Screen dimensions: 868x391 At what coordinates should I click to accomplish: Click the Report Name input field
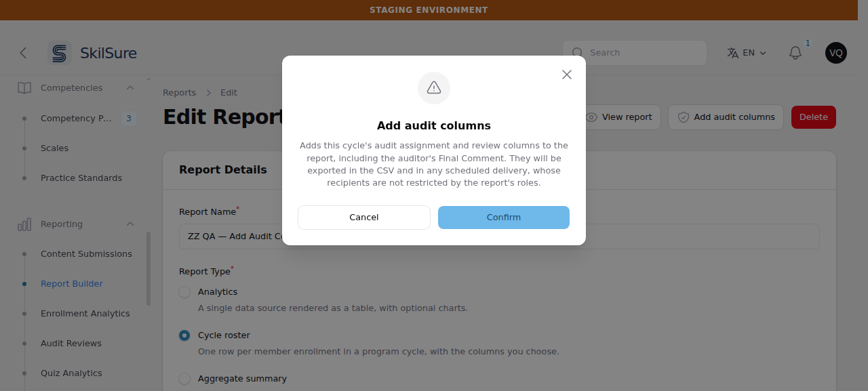tap(499, 236)
